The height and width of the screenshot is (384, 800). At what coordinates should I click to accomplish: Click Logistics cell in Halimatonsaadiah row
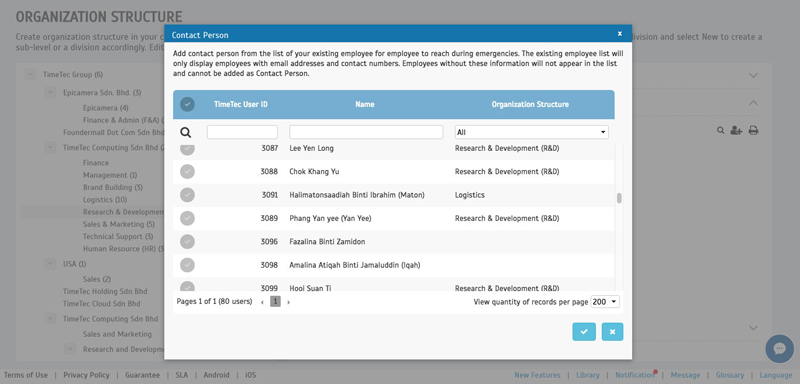pos(470,195)
